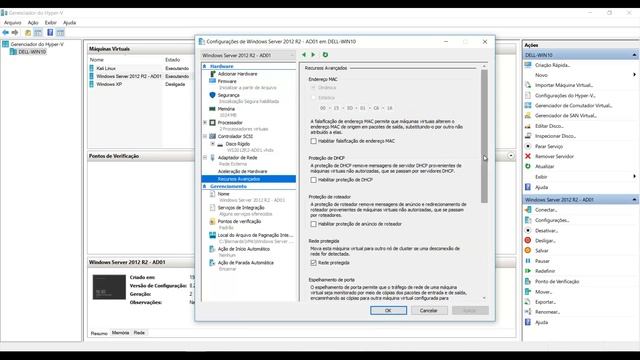Screen dimensions: 640x360
Task: Click the help icon in Hyper-V Manager toolbar
Action: (50, 33)
